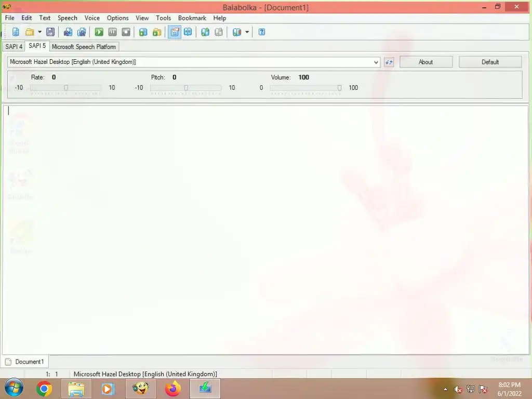Screen dimensions: 532x399
Task: Click status bar voice name Microsoft Hazel Desktop
Action: coord(145,374)
